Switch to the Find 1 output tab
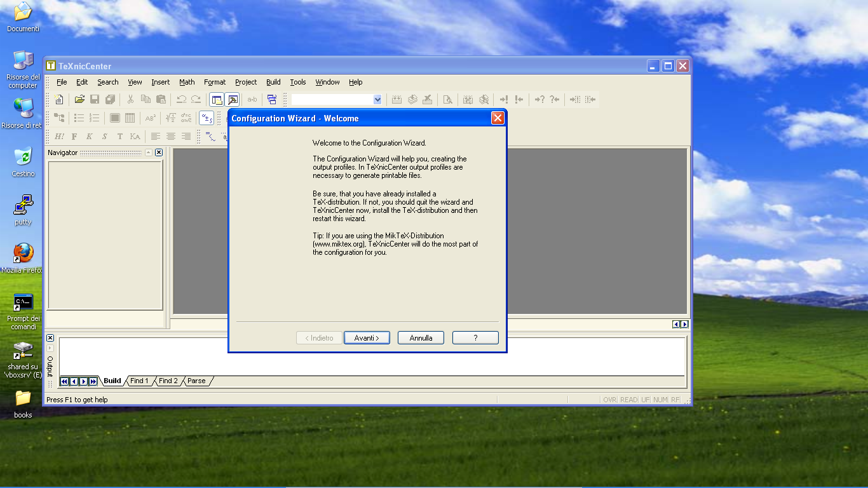Viewport: 868px width, 488px height. pyautogui.click(x=139, y=381)
